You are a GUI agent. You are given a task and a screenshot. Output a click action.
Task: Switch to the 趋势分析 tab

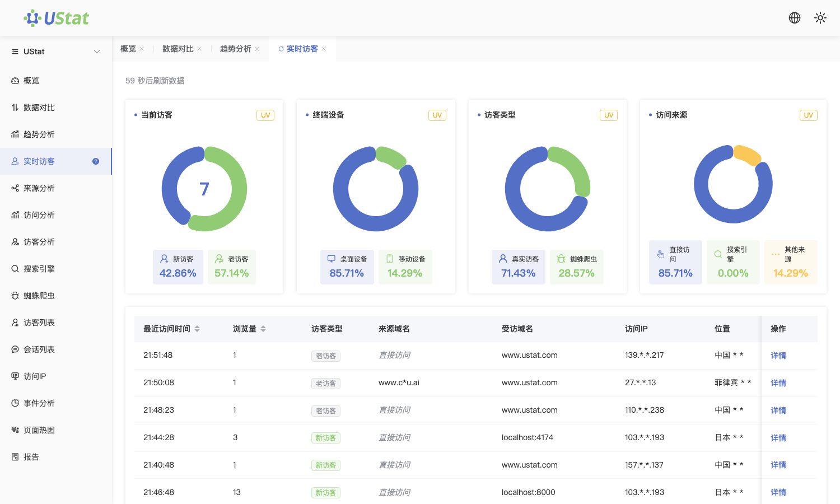click(x=236, y=49)
